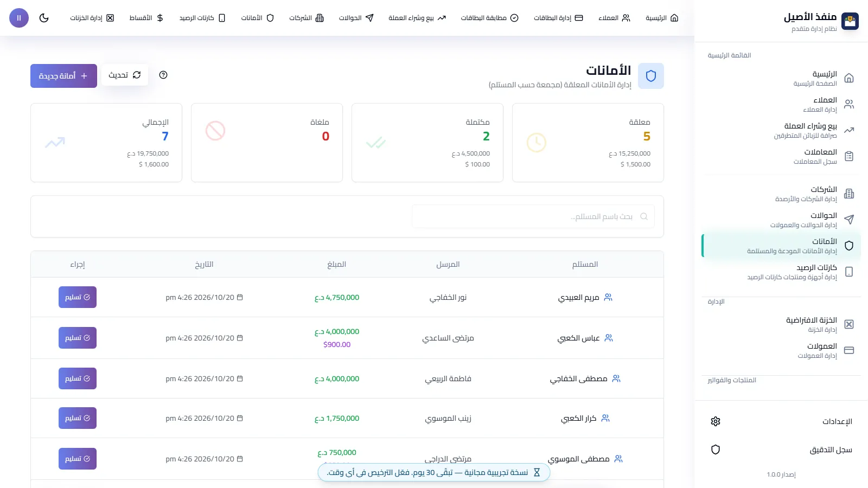Click sidebar currency exchange trend icon
Screen dimensions: 868x488
click(849, 130)
